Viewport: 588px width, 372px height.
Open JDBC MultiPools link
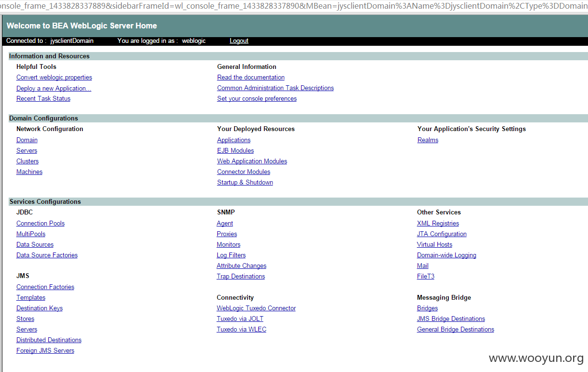[x=31, y=234]
